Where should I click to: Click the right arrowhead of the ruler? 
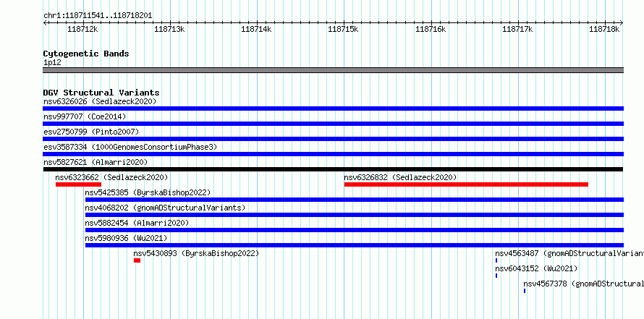tap(622, 23)
